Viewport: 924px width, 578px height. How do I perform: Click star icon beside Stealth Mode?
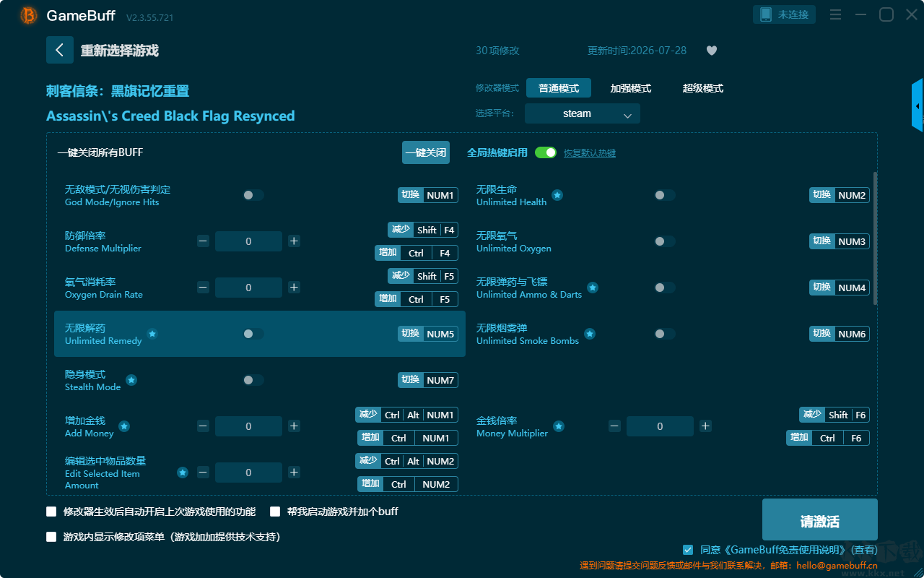(x=131, y=380)
